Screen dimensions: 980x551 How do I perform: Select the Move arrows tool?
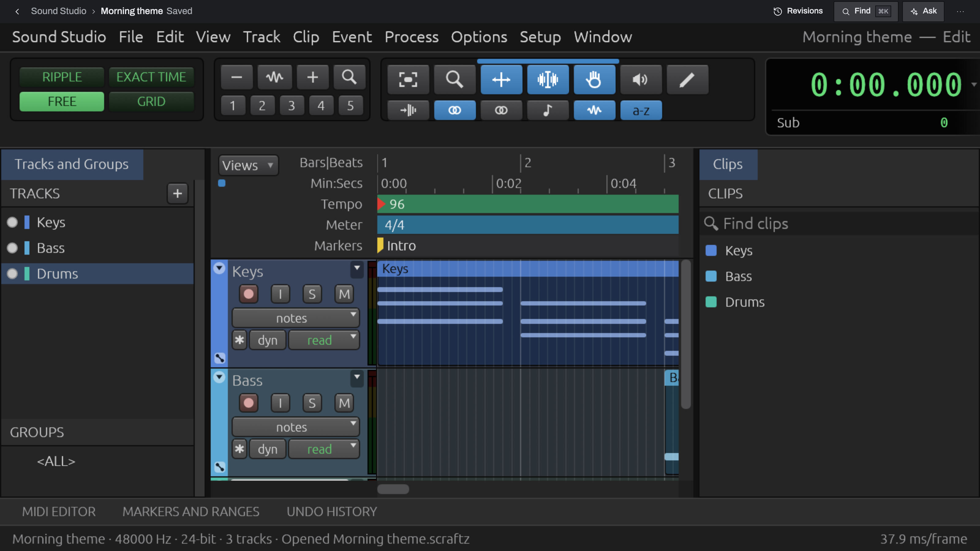(x=501, y=80)
